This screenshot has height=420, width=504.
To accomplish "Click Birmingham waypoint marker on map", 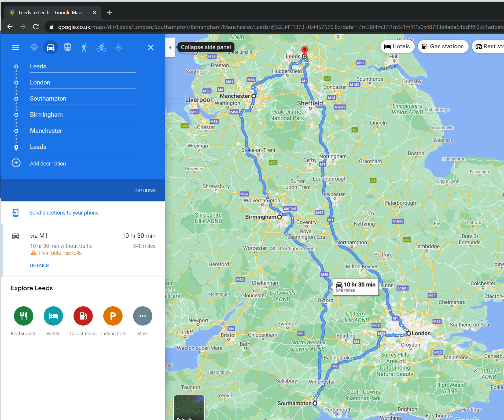I will click(x=279, y=217).
